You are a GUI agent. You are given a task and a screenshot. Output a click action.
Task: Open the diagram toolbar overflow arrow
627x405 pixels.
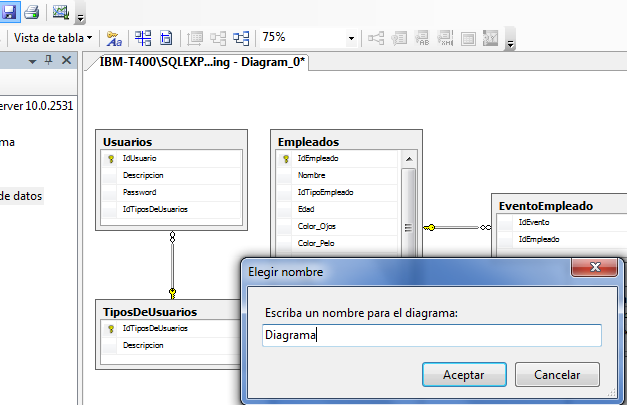coord(510,44)
